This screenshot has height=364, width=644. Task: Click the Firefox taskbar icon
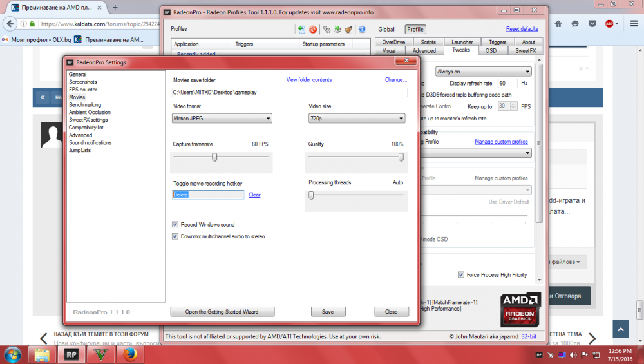pyautogui.click(x=130, y=354)
